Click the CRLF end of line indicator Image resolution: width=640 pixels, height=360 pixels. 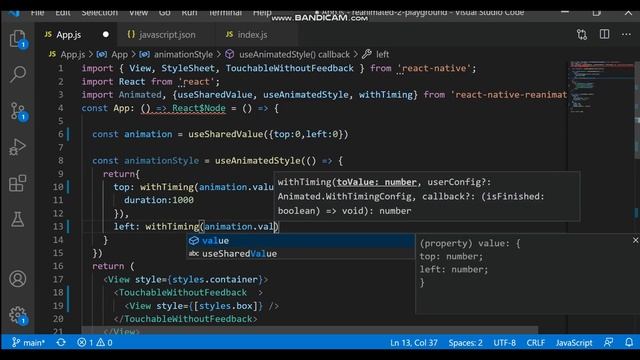[x=536, y=342]
